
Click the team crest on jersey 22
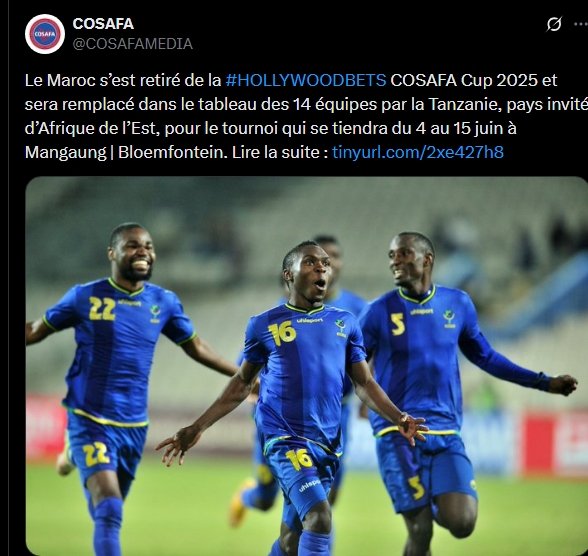(x=155, y=313)
